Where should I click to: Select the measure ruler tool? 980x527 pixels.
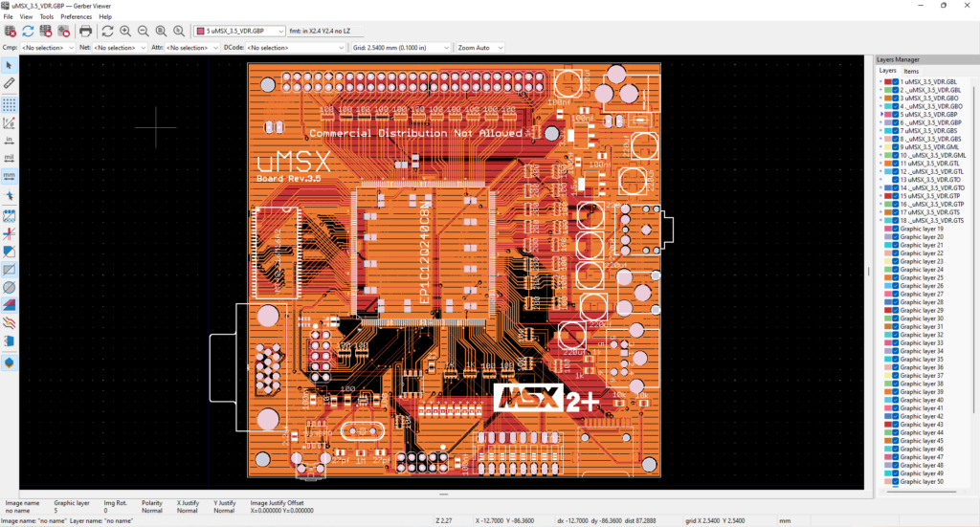(x=10, y=83)
